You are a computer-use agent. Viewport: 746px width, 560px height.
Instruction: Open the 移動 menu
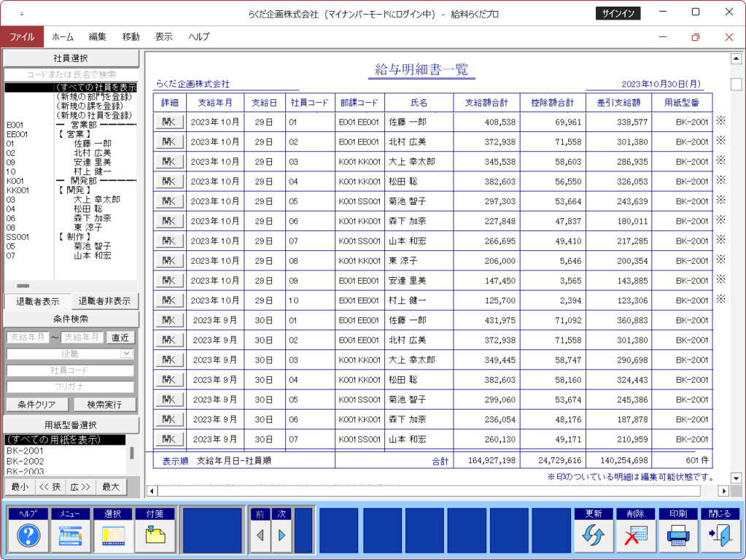click(131, 36)
